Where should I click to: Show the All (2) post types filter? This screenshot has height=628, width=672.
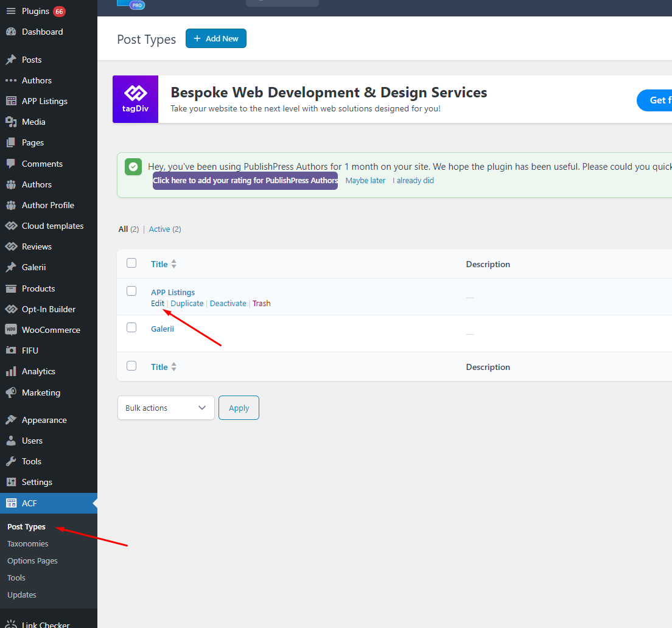pyautogui.click(x=128, y=229)
